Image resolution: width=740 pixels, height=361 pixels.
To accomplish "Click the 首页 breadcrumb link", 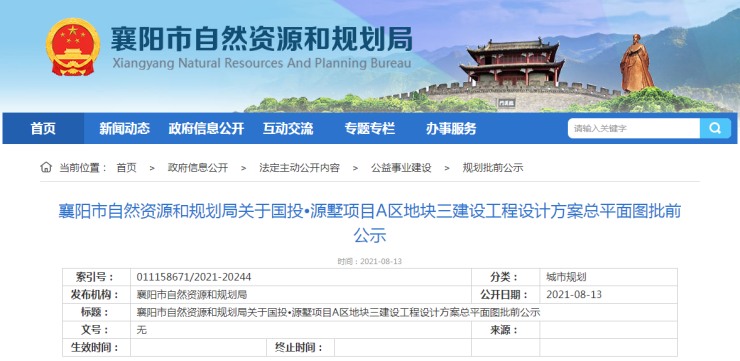I will click(126, 168).
